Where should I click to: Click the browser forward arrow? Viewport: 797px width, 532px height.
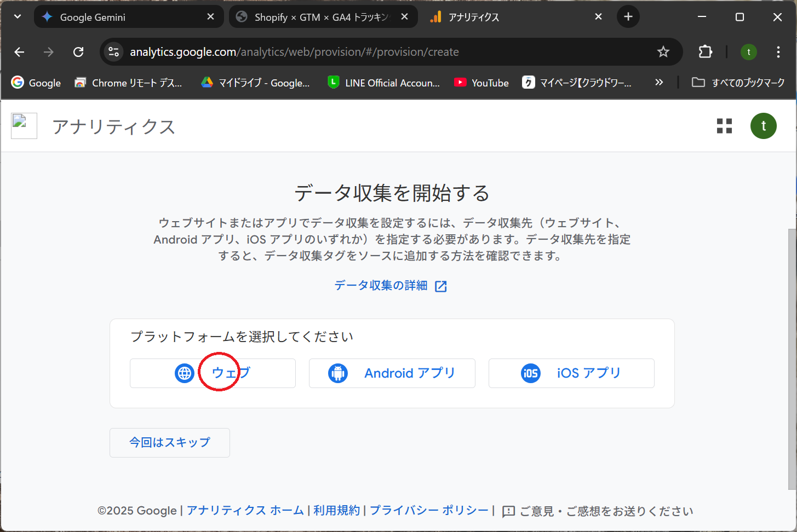pyautogui.click(x=49, y=52)
